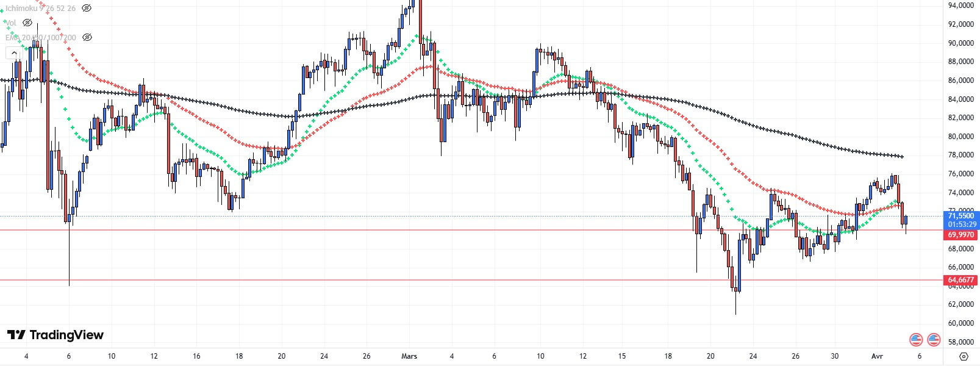Collapse the indicator legend with the chevron
Viewport: 980px width, 366px height.
click(x=14, y=53)
